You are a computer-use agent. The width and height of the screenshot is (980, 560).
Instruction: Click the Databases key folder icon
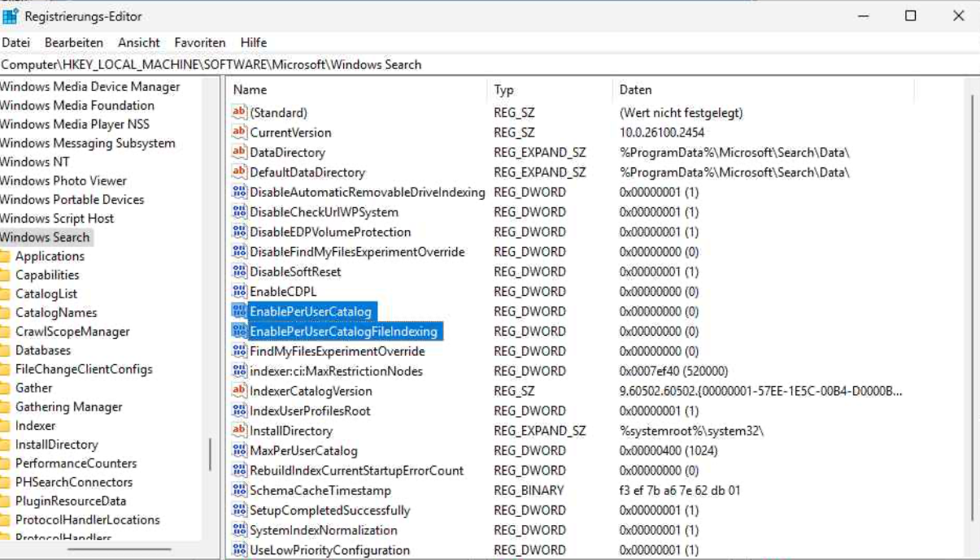(5, 350)
